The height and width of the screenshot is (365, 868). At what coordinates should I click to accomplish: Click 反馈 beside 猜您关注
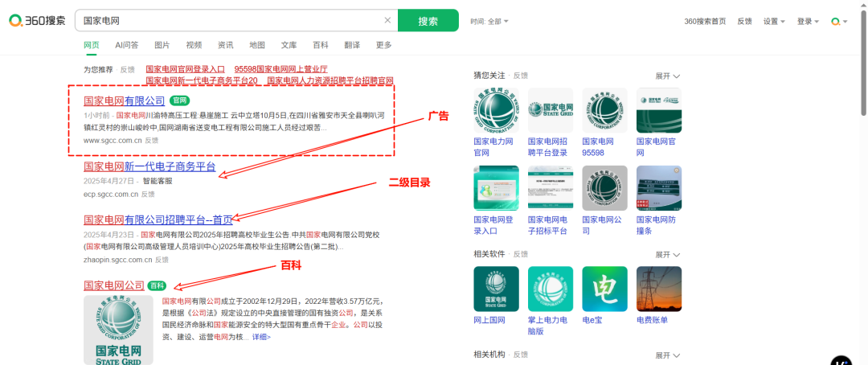pos(520,76)
